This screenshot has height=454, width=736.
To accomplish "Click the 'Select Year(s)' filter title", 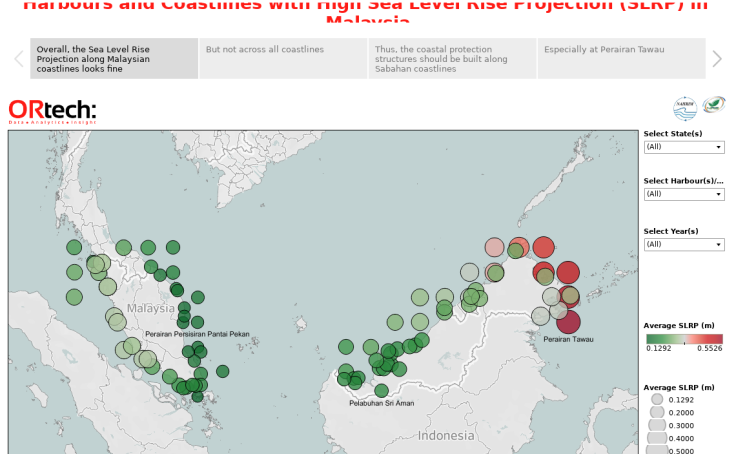I will (671, 231).
